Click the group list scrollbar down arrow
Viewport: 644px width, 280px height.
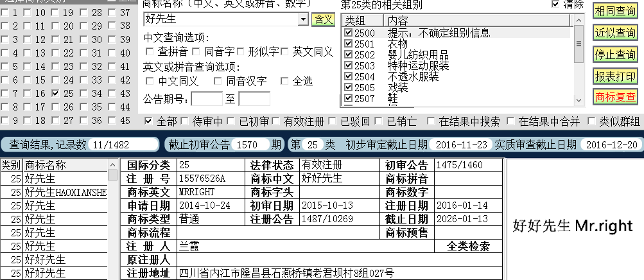click(x=579, y=100)
